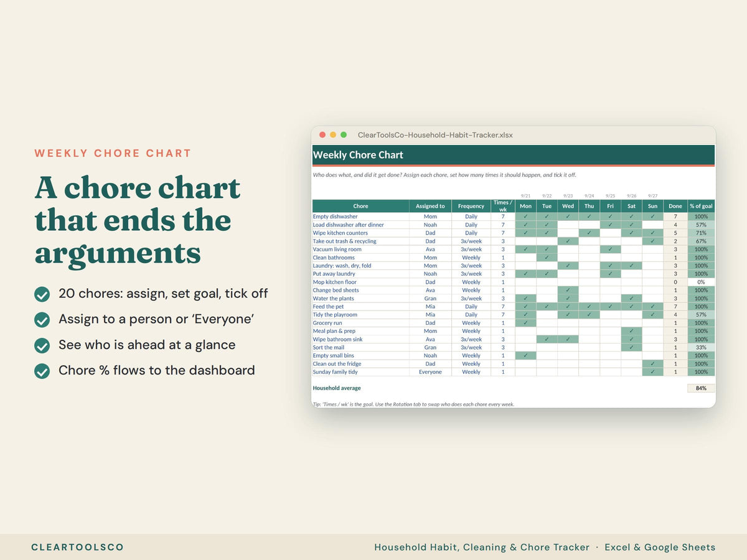Click the "Who does what" description line

pos(444,175)
